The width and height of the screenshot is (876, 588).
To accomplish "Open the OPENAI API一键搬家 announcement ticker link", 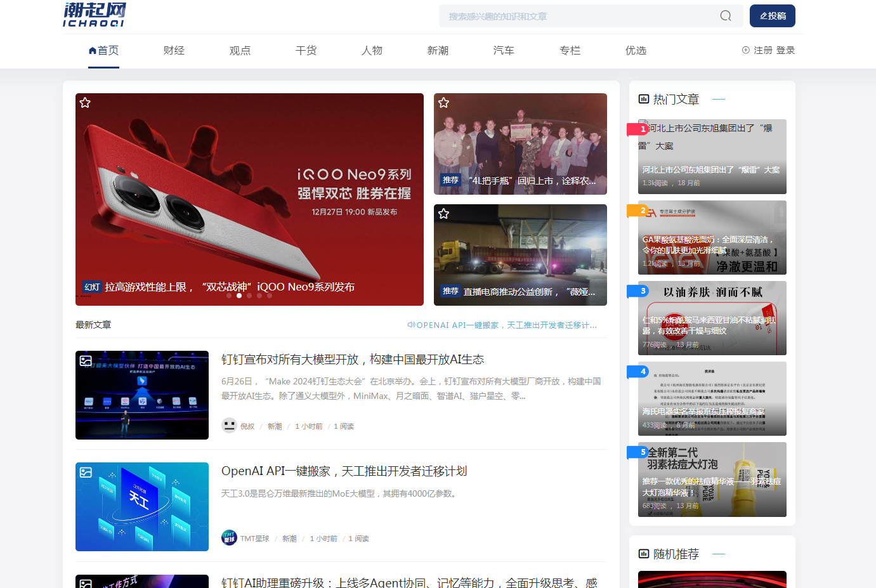I will click(x=507, y=325).
